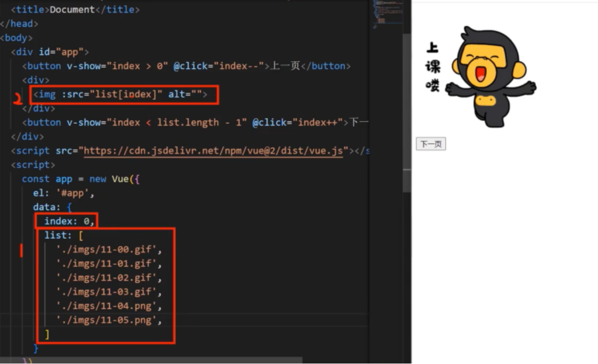Click the el: '#app' line
Viewport: 598px width, 364px height.
pos(64,193)
